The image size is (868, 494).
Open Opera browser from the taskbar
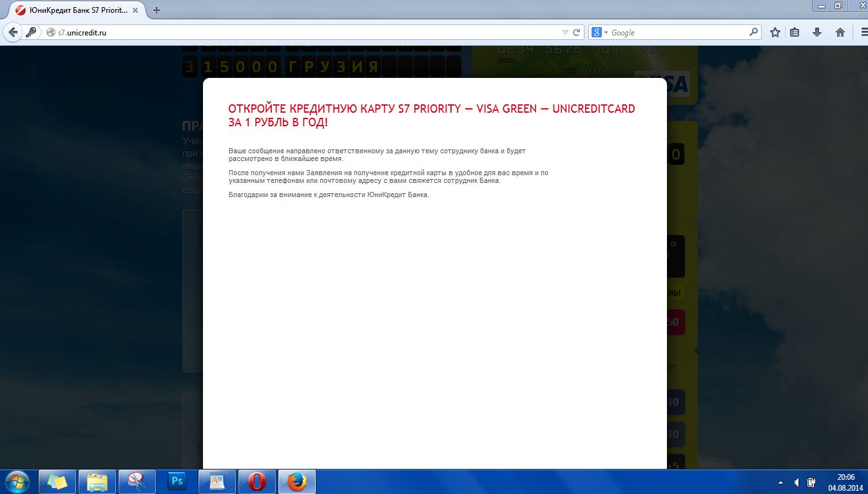point(257,482)
